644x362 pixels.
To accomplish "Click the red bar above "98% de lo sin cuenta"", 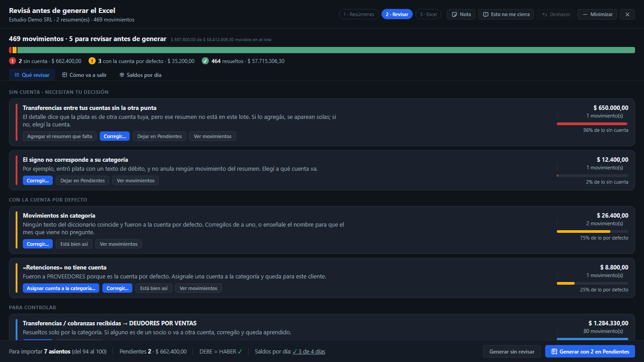I will tap(592, 124).
